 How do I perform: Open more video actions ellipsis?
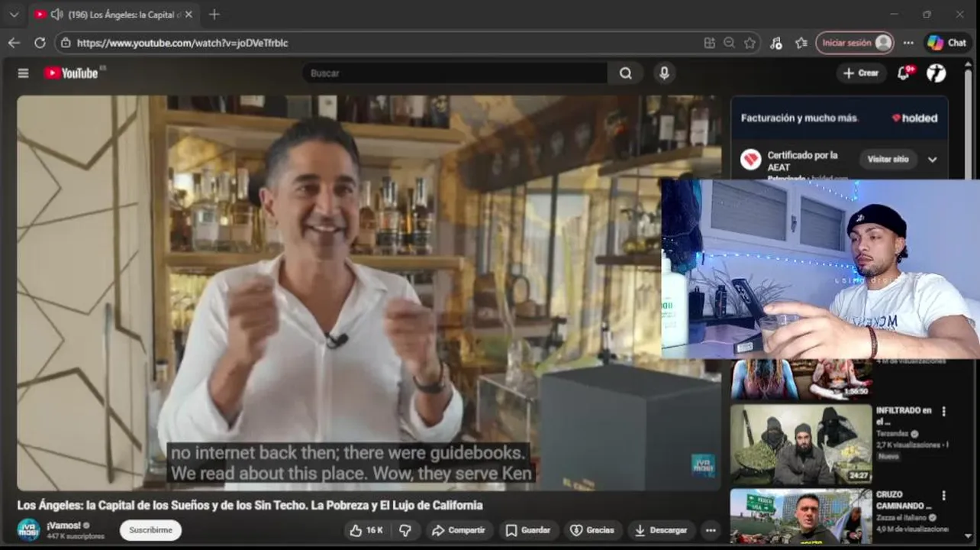711,530
